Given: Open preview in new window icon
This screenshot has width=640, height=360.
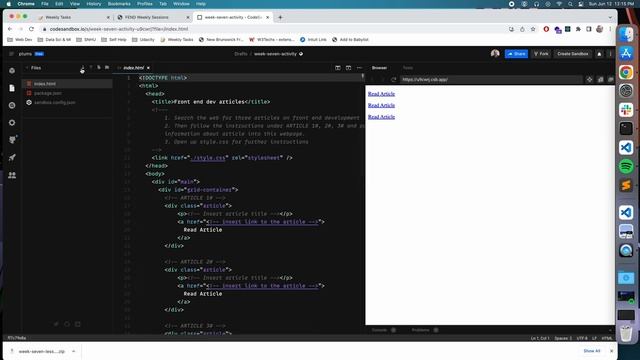Looking at the screenshot, I should [600, 80].
